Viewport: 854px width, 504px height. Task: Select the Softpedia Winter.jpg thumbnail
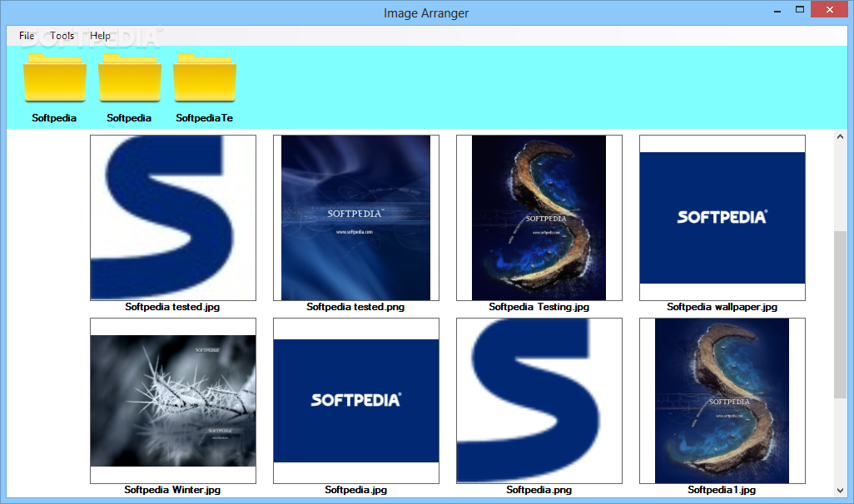[173, 401]
